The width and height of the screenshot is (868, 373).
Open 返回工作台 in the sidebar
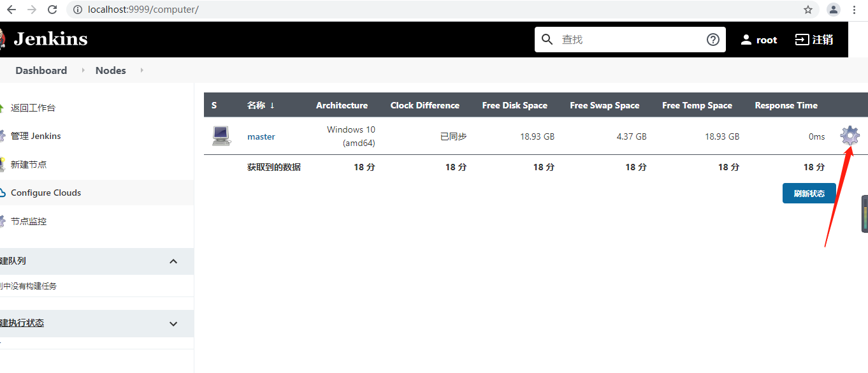pos(33,108)
